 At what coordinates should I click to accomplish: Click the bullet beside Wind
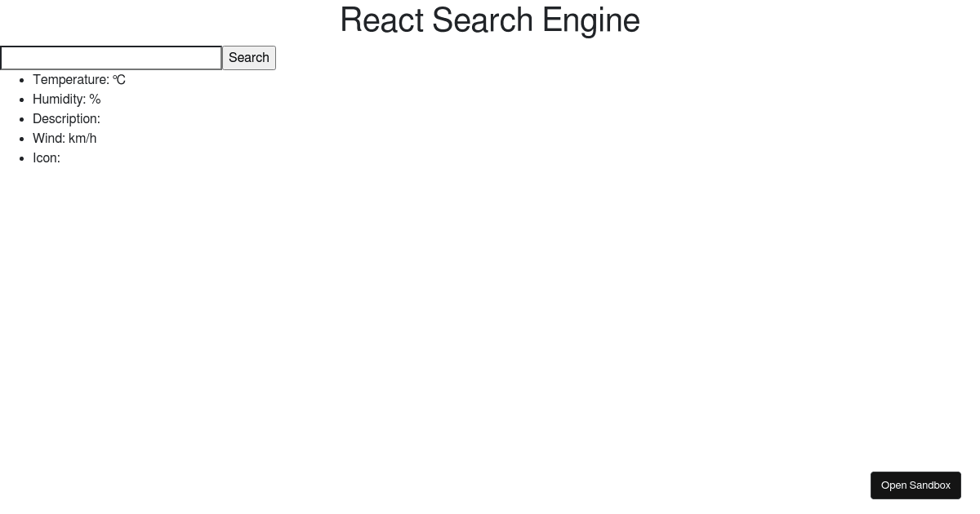pyautogui.click(x=21, y=139)
